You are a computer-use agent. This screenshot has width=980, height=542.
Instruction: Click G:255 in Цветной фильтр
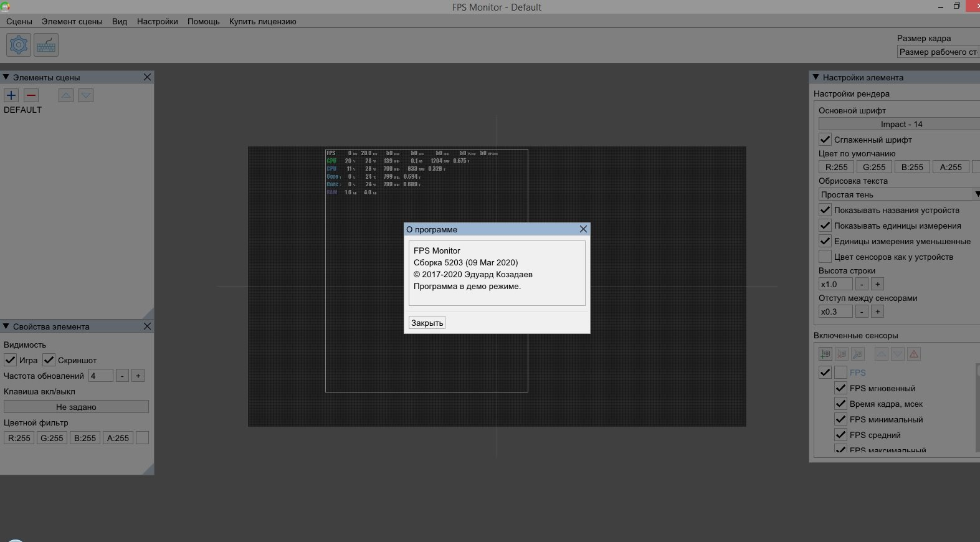tap(52, 438)
